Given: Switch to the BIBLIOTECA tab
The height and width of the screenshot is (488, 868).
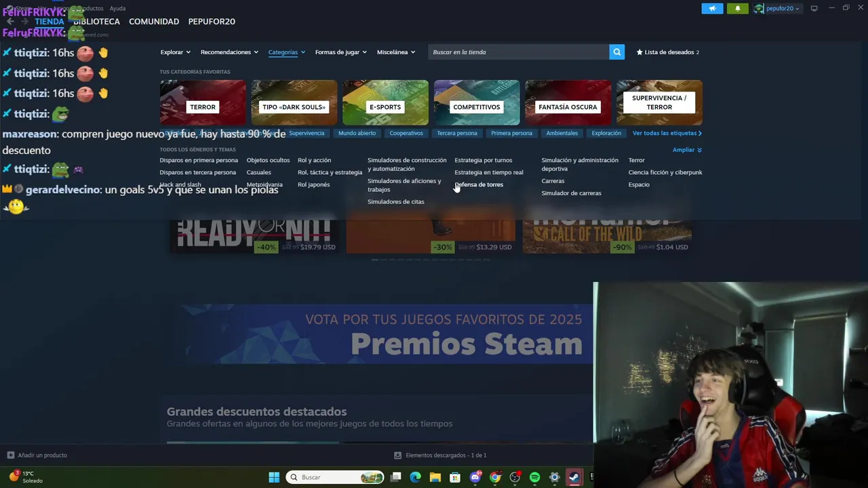Looking at the screenshot, I should click(96, 22).
